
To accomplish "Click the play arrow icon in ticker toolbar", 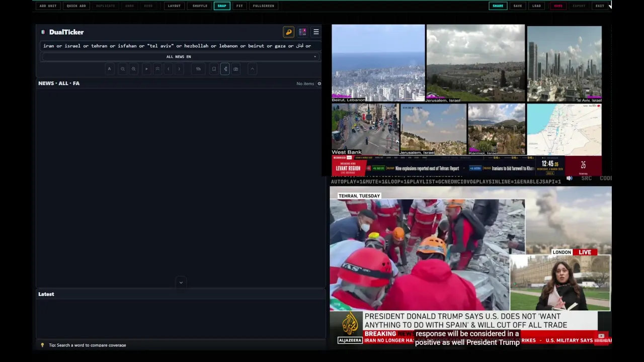I will (146, 69).
